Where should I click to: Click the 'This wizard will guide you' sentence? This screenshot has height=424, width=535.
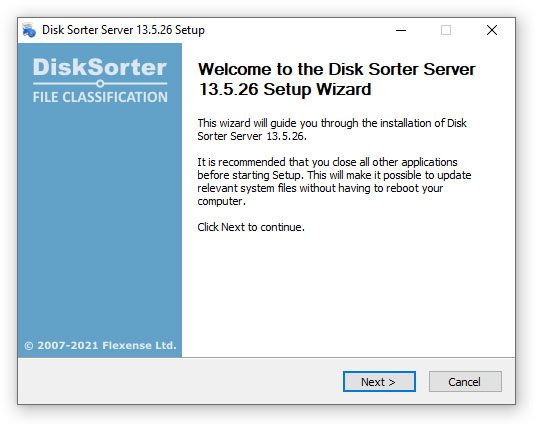tap(332, 130)
